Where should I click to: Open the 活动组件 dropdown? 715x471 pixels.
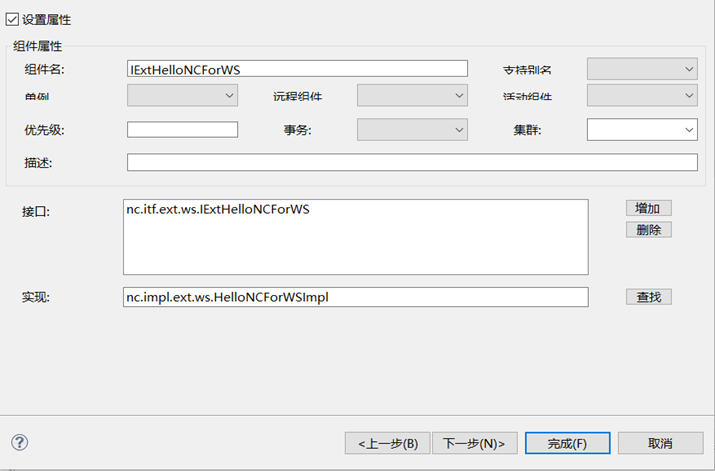(642, 95)
